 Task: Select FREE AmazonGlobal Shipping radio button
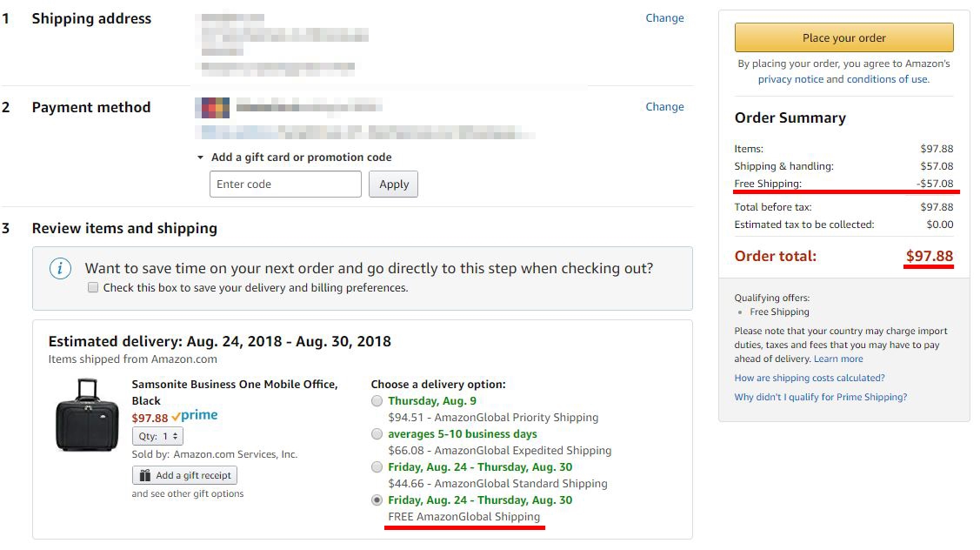(377, 500)
